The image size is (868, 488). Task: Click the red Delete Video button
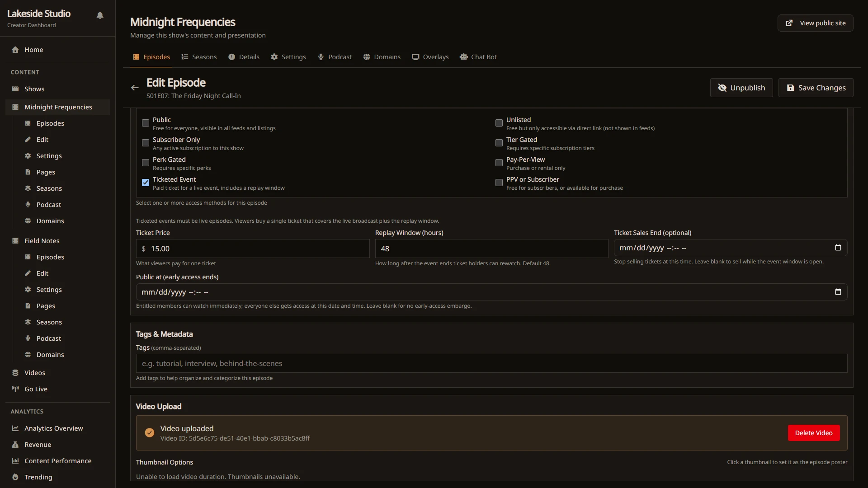(x=814, y=433)
